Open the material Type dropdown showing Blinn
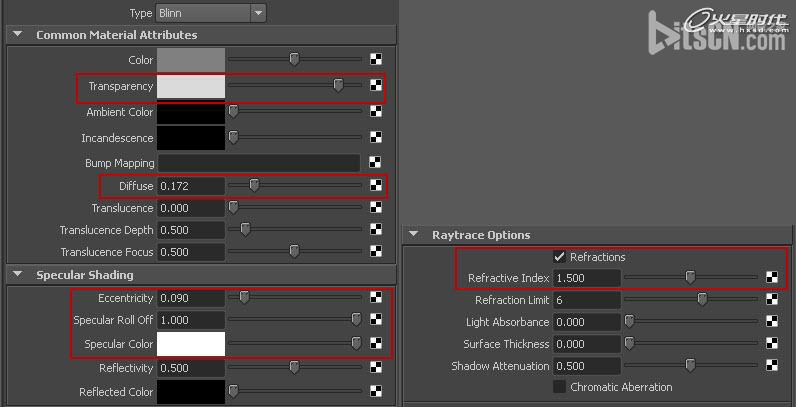Image resolution: width=796 pixels, height=407 pixels. click(x=211, y=13)
